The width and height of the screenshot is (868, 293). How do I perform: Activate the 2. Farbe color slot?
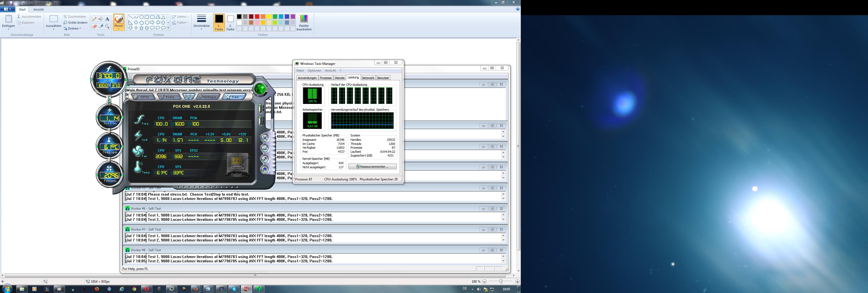click(230, 23)
